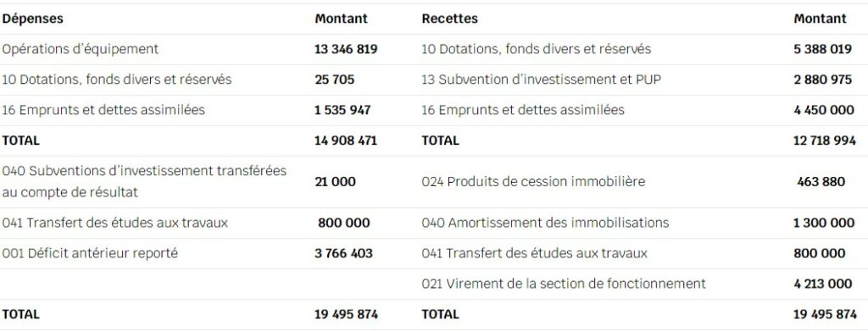The image size is (868, 331).
Task: Select the final Recettes total 19 495 874
Action: click(x=826, y=314)
